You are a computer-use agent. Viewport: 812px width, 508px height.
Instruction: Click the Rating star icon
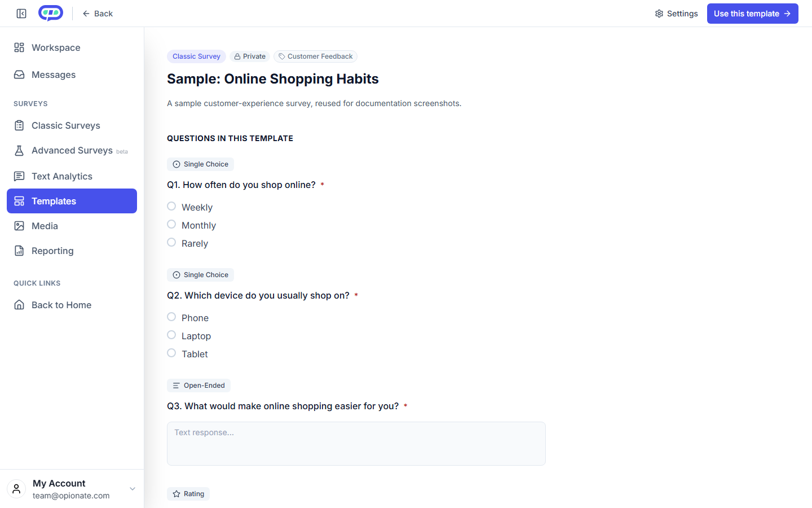point(176,494)
